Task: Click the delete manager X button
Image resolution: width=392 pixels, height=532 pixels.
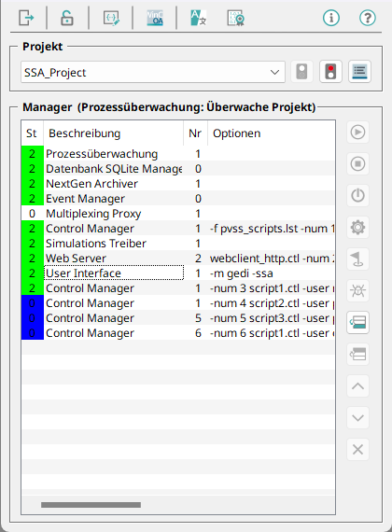Action: pos(357,450)
